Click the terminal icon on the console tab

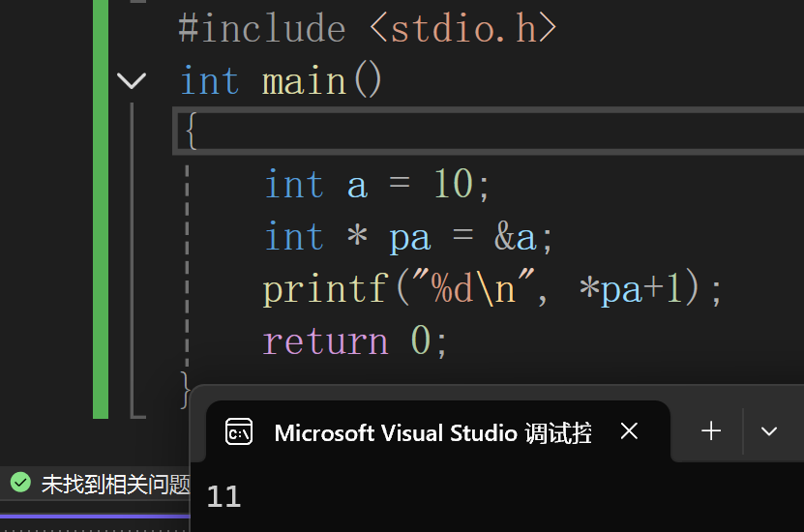pos(239,431)
